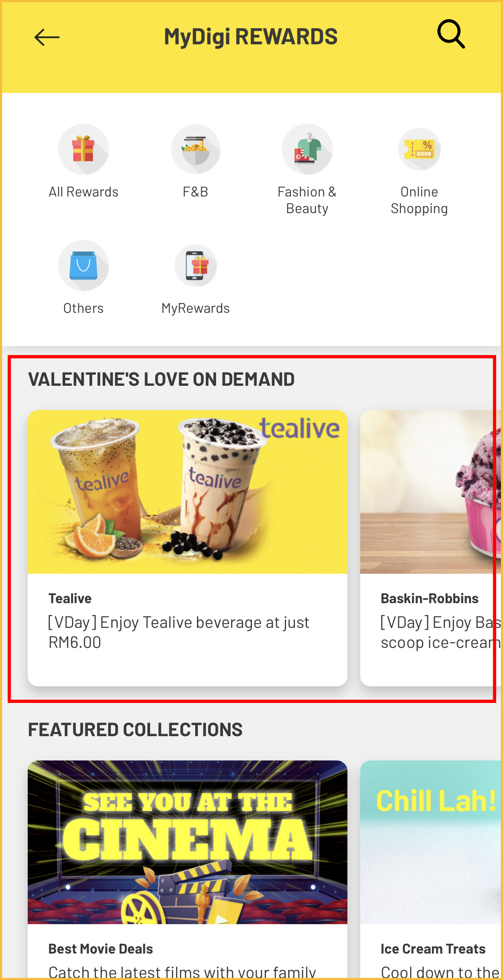Open the Best Movie Deals collection title
The image size is (503, 980).
tap(101, 949)
